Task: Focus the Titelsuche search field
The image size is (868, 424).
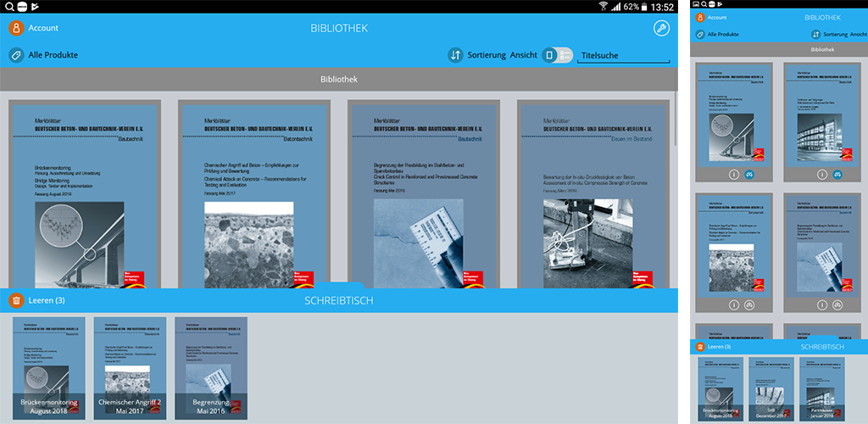Action: pyautogui.click(x=623, y=56)
